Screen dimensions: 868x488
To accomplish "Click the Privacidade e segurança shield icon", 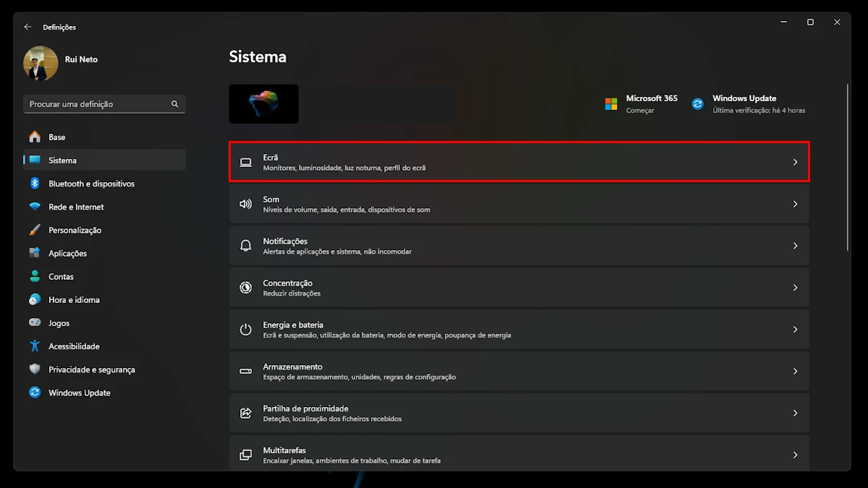I will point(35,369).
